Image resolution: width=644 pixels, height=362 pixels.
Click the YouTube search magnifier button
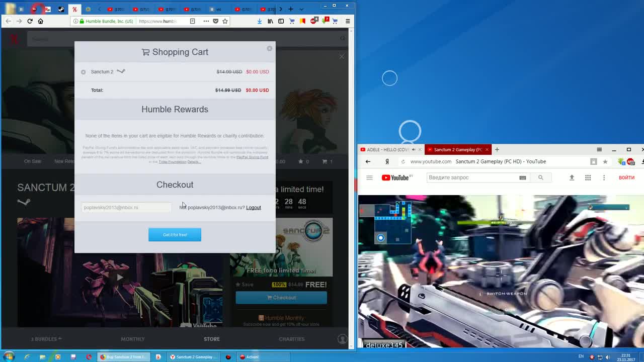540,177
